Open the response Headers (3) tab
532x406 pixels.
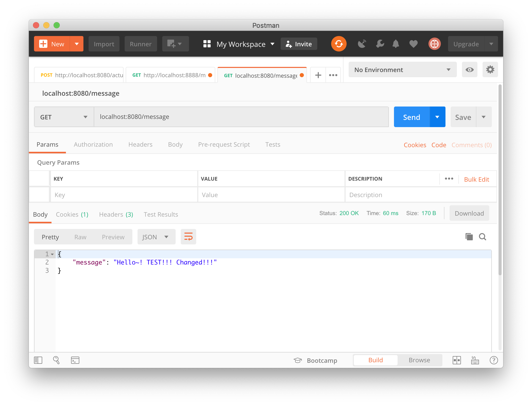coord(116,215)
